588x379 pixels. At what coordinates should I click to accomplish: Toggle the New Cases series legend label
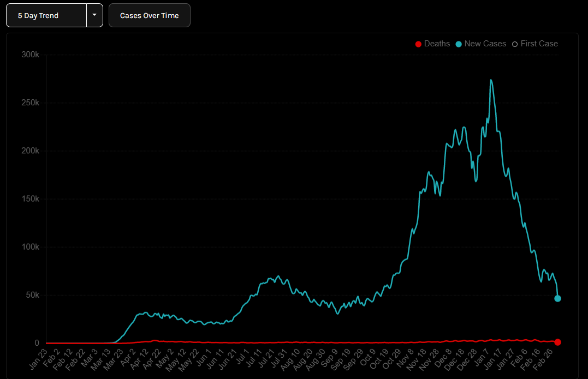(485, 44)
